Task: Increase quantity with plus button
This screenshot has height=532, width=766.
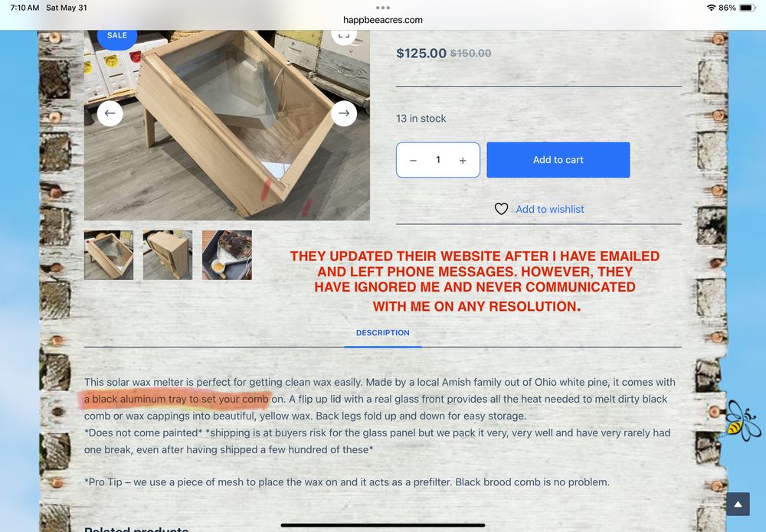Action: click(x=463, y=160)
